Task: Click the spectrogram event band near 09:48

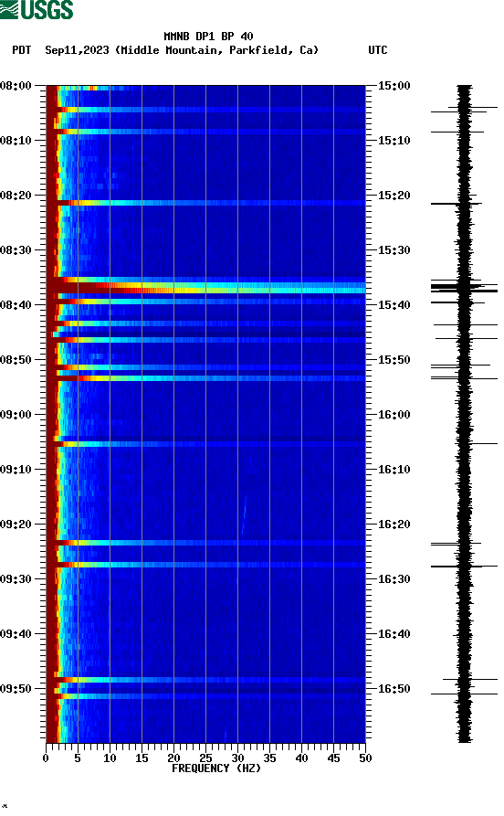Action: click(206, 680)
